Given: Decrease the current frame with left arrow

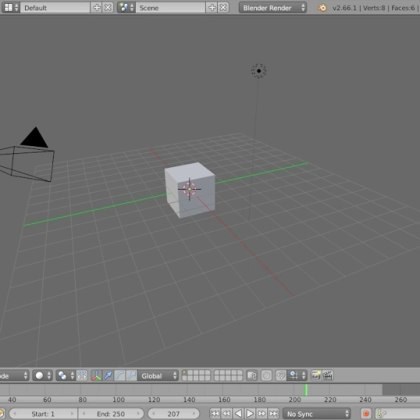Looking at the screenshot, I should (x=153, y=414).
